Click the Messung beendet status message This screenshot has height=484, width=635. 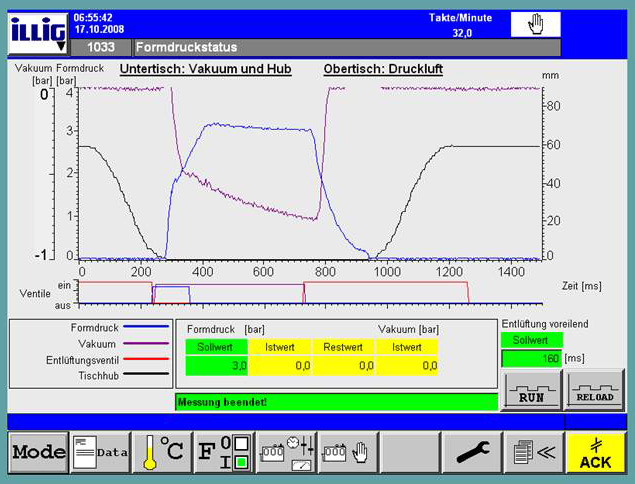[x=337, y=402]
